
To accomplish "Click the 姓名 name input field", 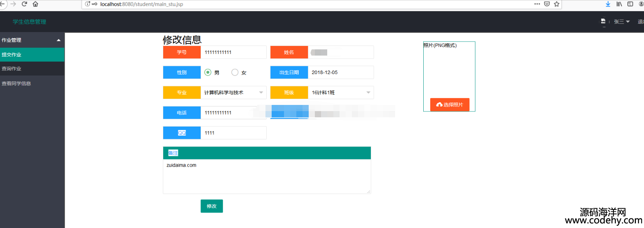I will point(341,52).
